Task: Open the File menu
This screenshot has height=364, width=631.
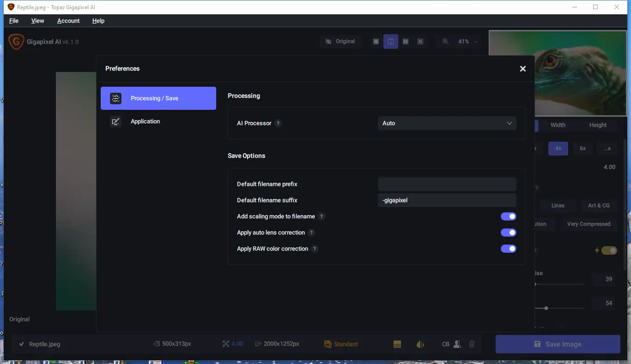Action: point(14,21)
